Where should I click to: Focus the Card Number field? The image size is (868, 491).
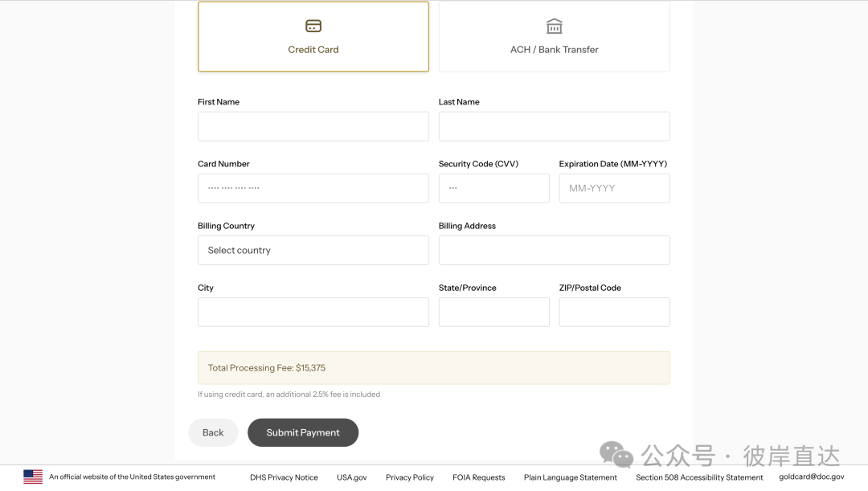pos(313,188)
